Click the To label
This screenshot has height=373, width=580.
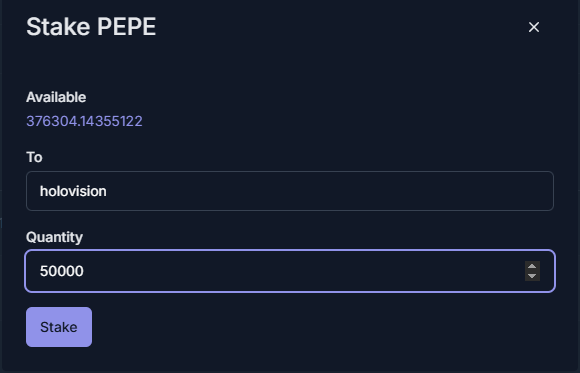pyautogui.click(x=34, y=157)
